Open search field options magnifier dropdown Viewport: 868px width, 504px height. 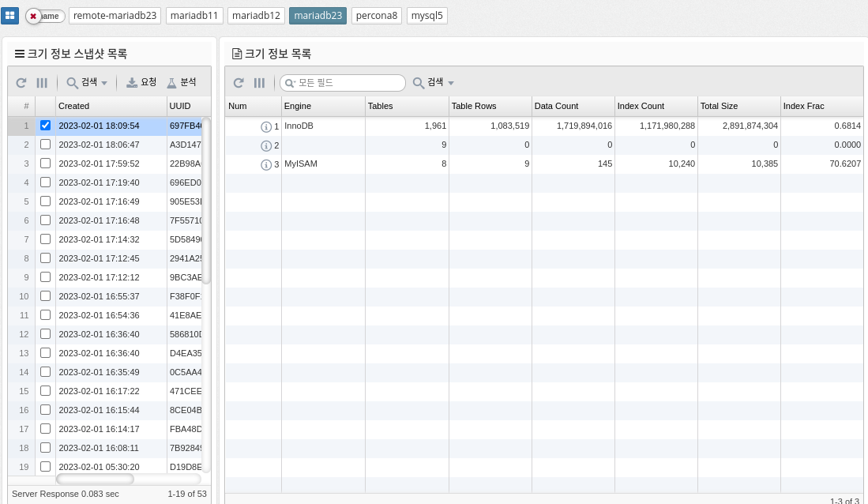(290, 83)
